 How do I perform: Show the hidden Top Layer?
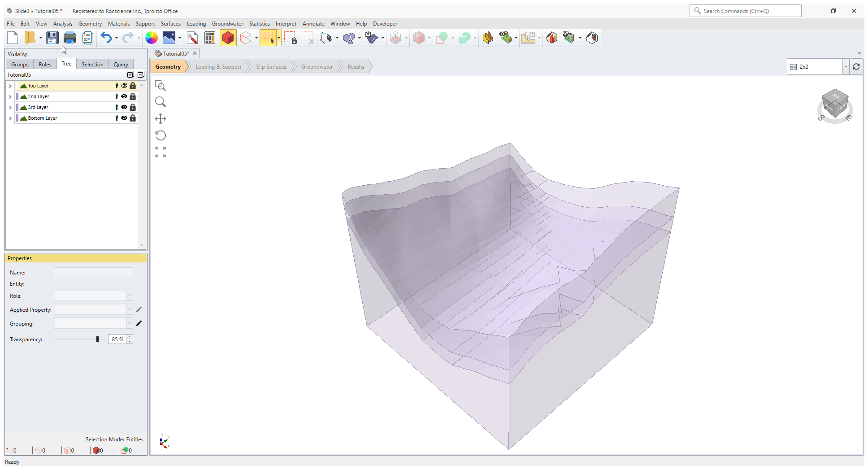[124, 86]
